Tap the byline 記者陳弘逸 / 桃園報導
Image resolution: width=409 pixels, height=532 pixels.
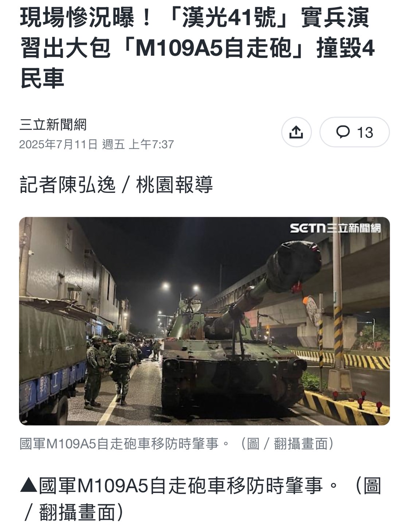pos(116,185)
